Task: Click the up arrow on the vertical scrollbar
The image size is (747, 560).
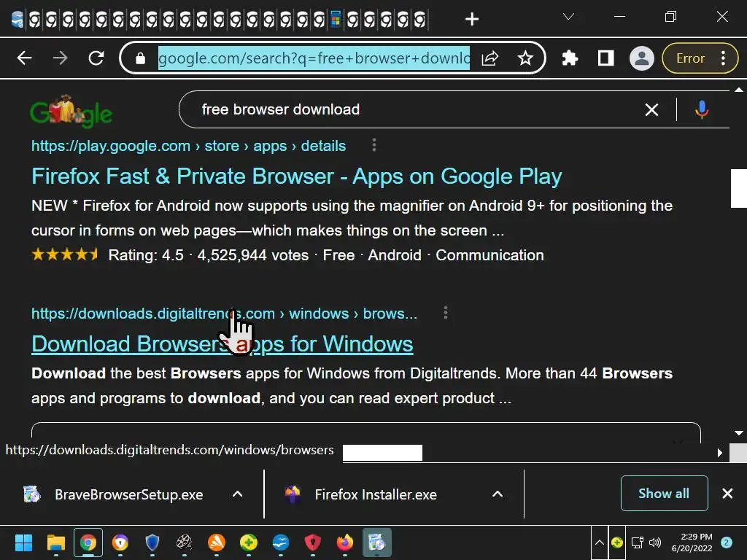Action: click(x=738, y=90)
